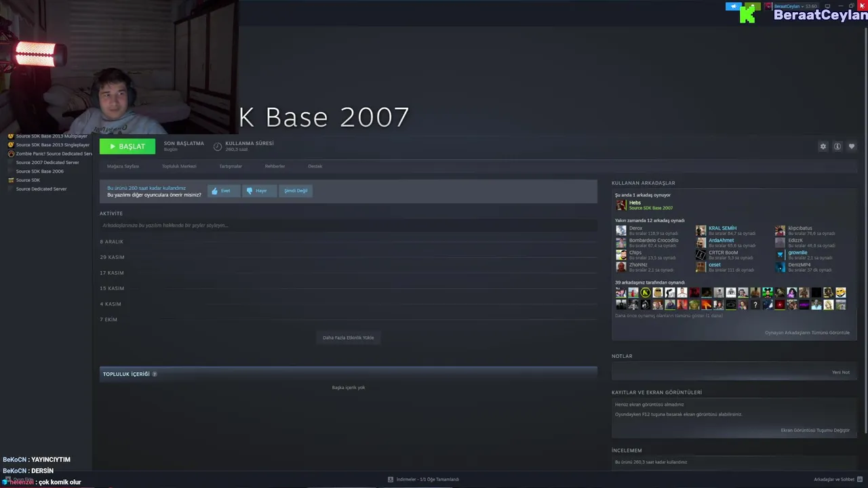Image resolution: width=868 pixels, height=488 pixels.
Task: Click the help icon next to TOPLULUK İÇERİĞİ
Action: pyautogui.click(x=155, y=374)
